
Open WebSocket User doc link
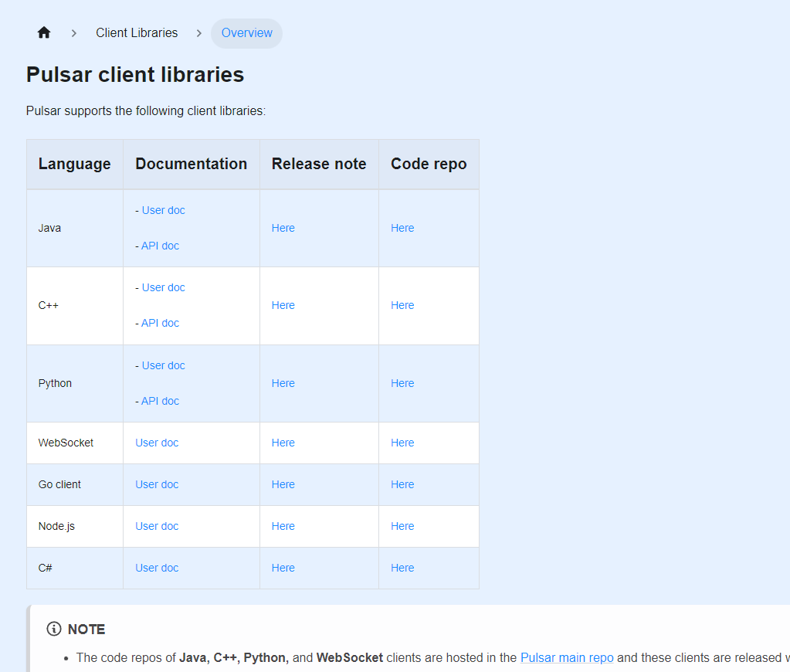tap(157, 443)
